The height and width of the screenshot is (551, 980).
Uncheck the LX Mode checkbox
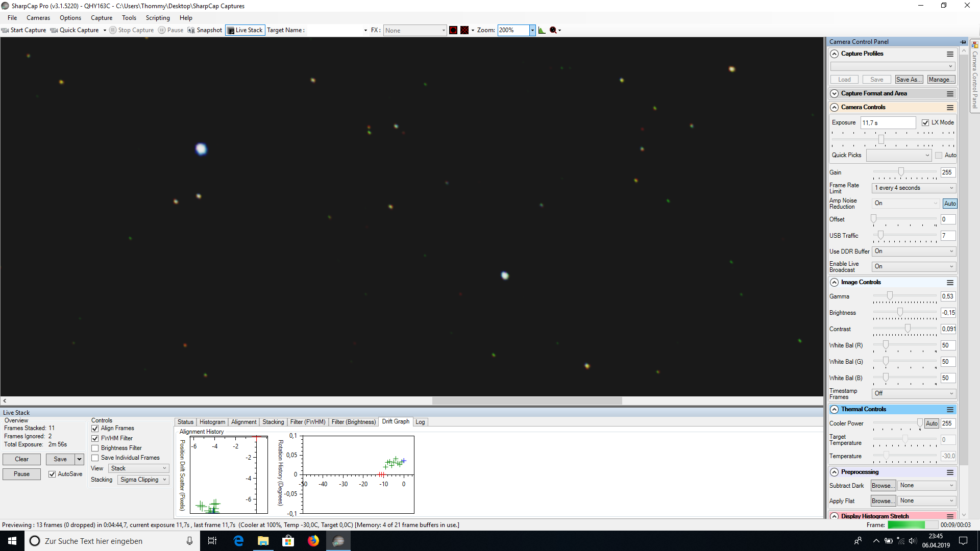point(925,123)
